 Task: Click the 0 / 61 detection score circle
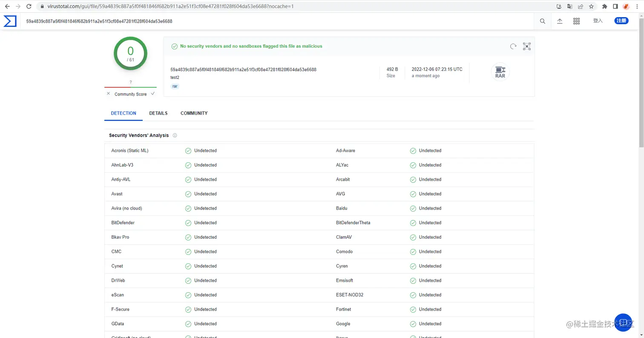130,54
